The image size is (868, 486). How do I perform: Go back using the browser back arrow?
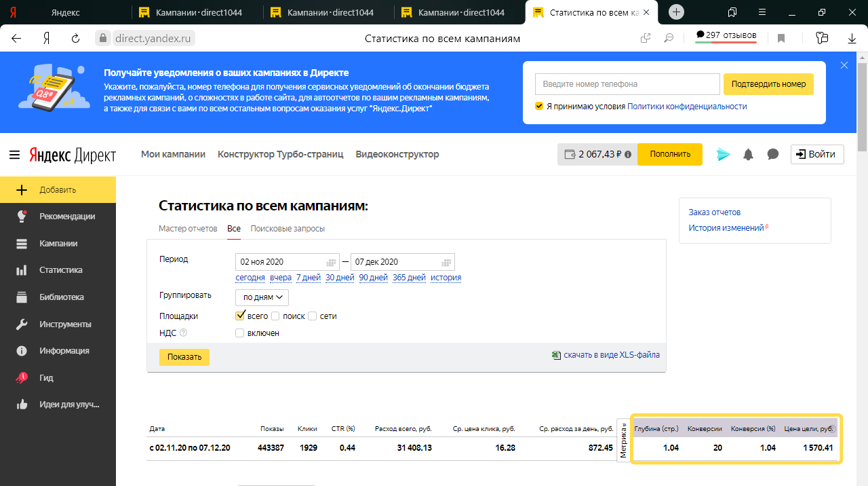tap(16, 39)
